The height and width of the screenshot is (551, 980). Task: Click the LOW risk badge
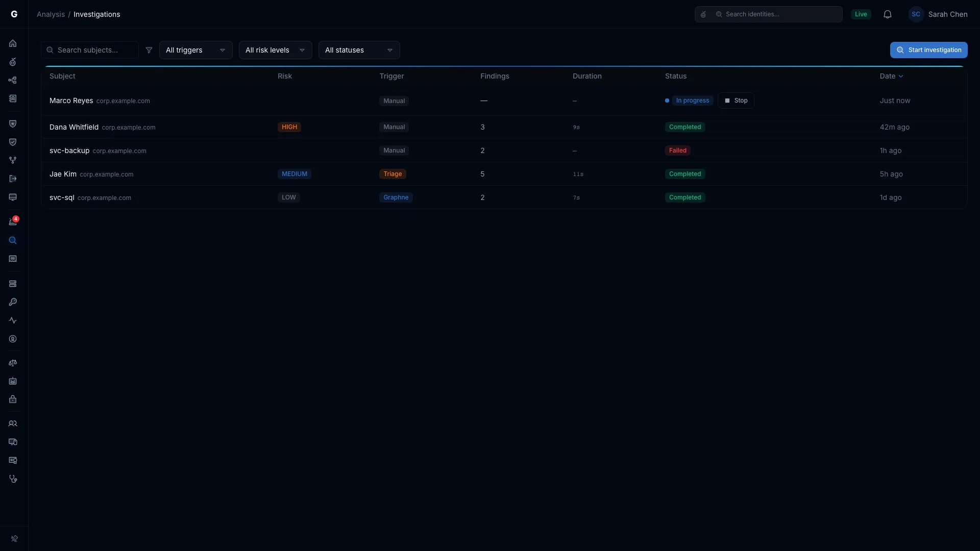point(289,197)
